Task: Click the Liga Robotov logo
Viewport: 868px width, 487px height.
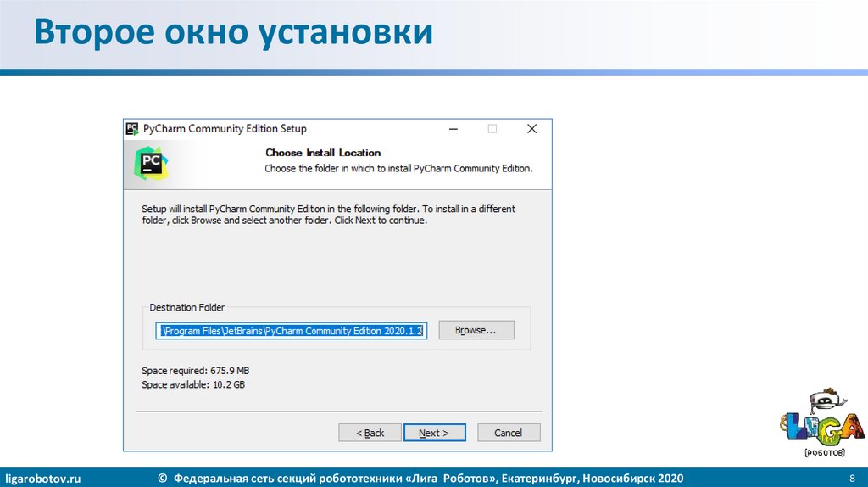Action: click(821, 423)
